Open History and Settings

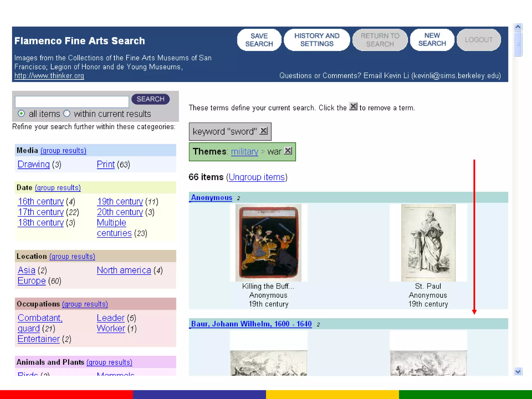[x=317, y=40]
